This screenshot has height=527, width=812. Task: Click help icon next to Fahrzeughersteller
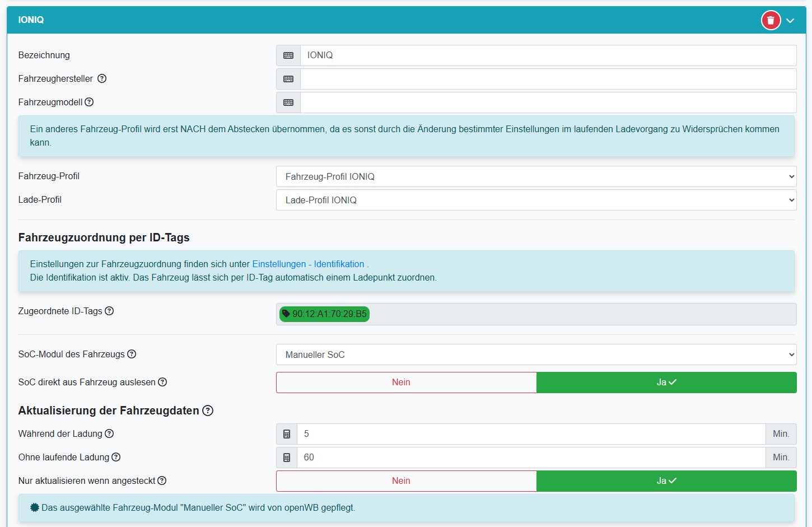click(x=102, y=79)
